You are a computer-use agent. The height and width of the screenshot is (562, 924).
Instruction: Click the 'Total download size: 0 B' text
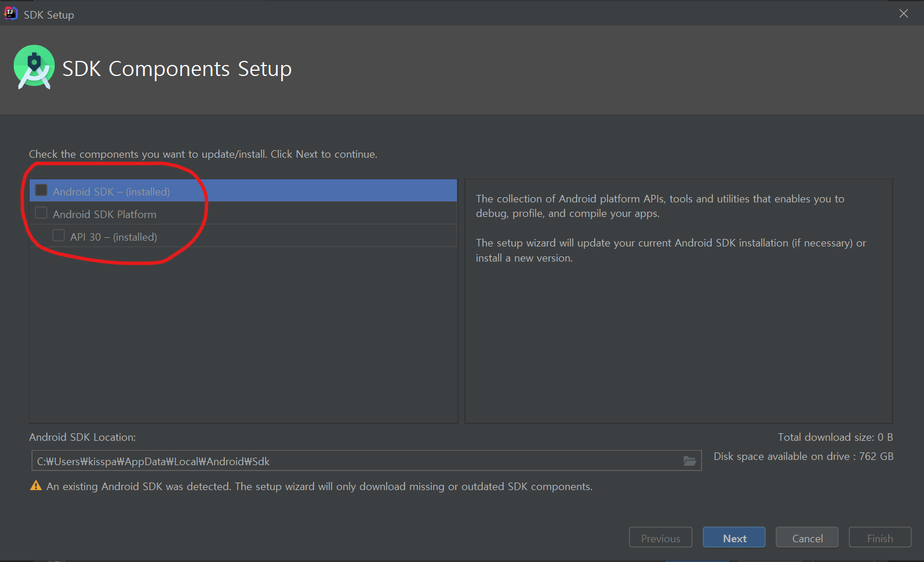point(835,437)
